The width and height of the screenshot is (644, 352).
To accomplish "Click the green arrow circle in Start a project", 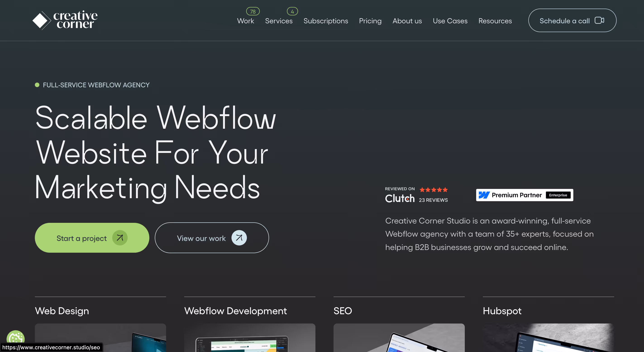I will coord(120,238).
